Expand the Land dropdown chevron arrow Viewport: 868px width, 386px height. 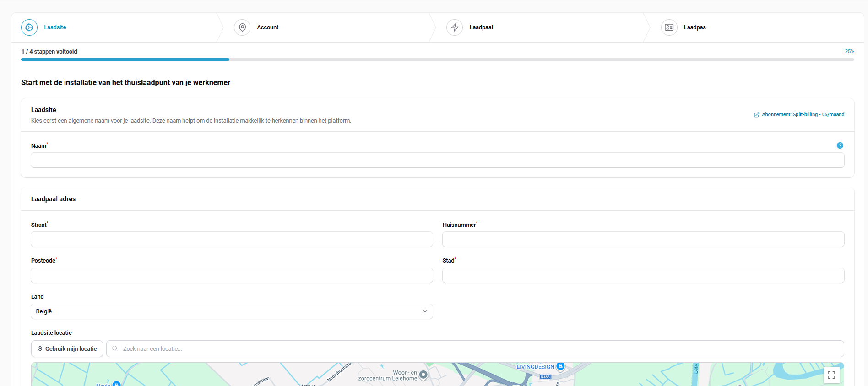[x=425, y=311]
